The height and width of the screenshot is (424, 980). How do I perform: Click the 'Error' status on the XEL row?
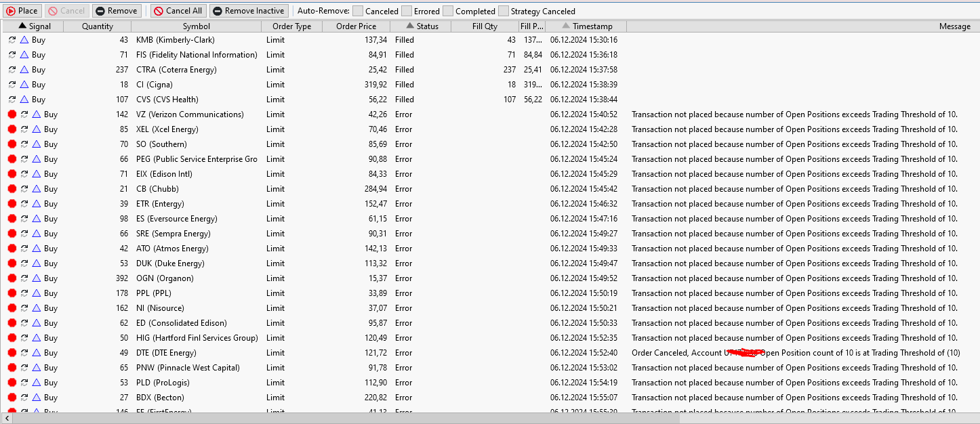[x=404, y=129]
